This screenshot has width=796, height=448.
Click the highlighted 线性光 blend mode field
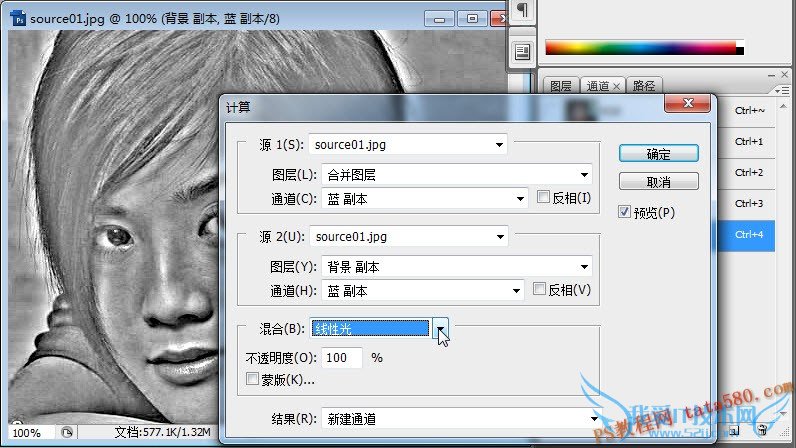371,329
